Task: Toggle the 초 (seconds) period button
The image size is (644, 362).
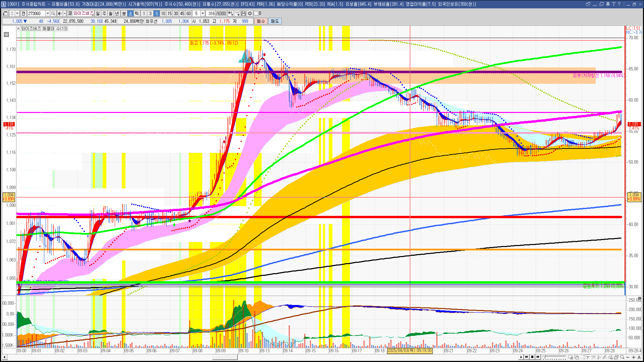Action: 130,13
